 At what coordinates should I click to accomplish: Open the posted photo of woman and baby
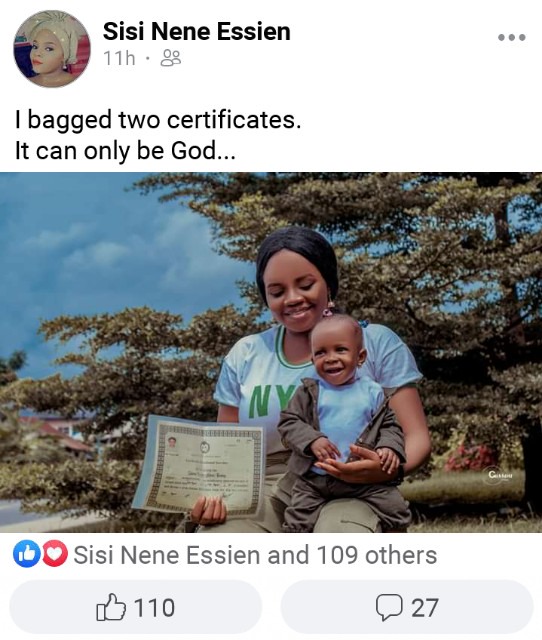pyautogui.click(x=271, y=352)
